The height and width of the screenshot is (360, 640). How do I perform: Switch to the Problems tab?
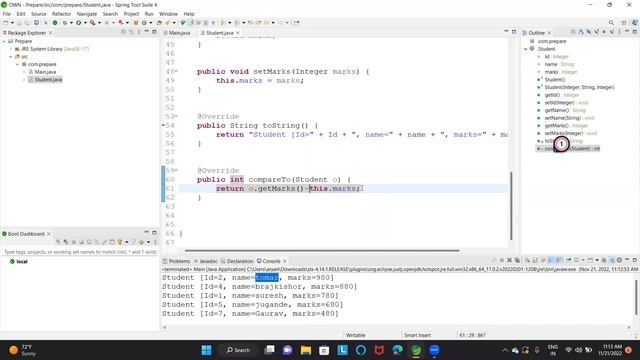coord(177,261)
